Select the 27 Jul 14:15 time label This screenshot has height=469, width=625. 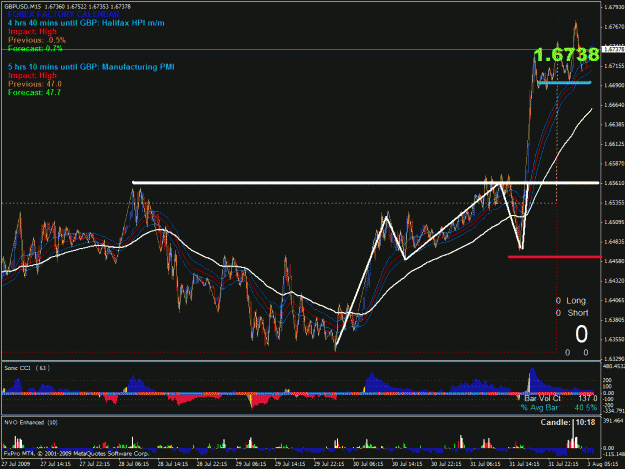click(55, 464)
